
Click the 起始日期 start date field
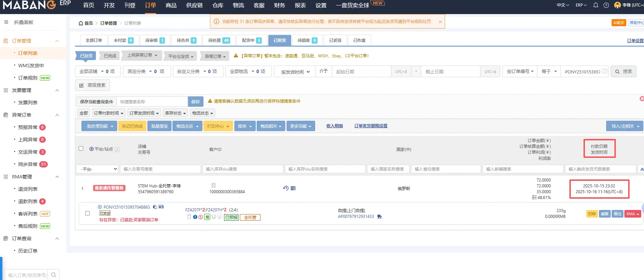[x=361, y=72]
